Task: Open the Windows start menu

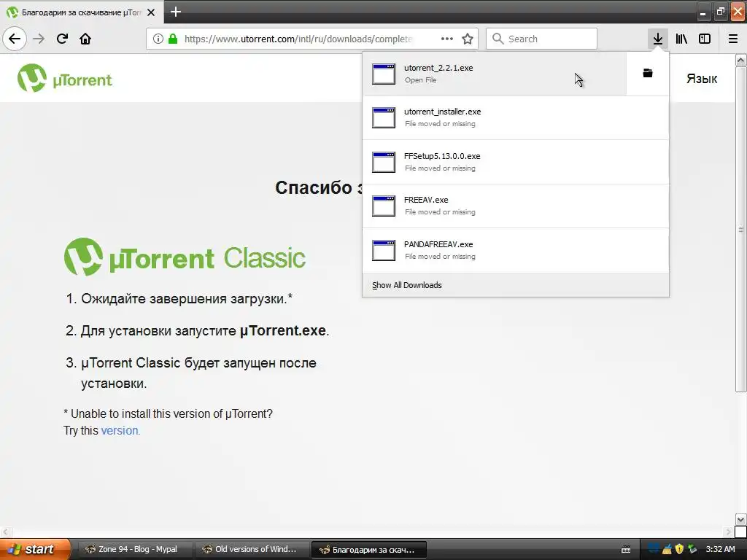Action: pos(35,549)
